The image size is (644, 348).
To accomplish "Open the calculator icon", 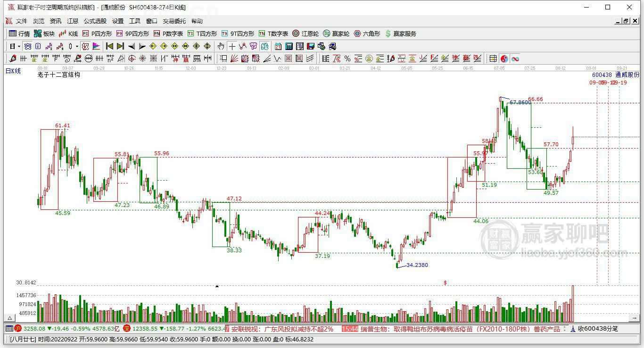I will pyautogui.click(x=289, y=46).
